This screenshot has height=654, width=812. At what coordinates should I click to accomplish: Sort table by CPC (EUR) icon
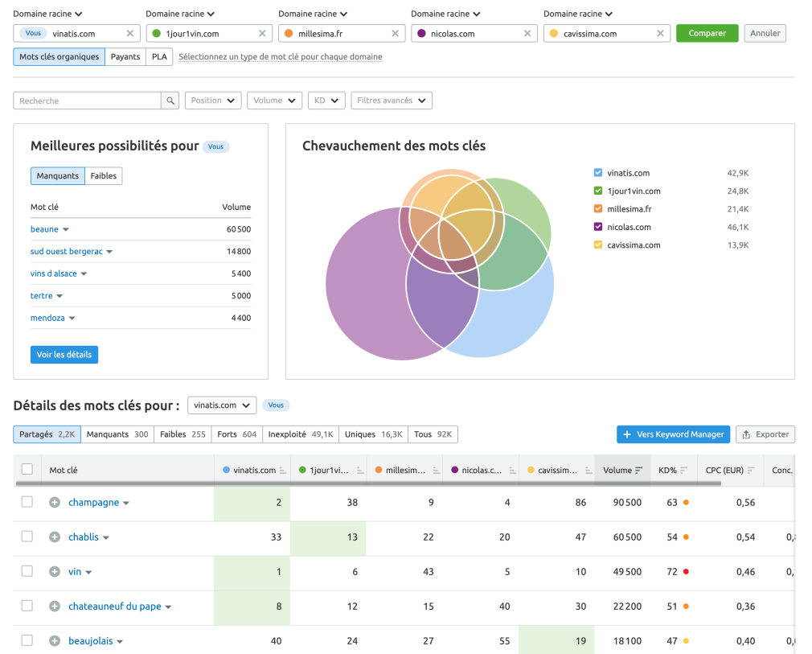pyautogui.click(x=751, y=470)
